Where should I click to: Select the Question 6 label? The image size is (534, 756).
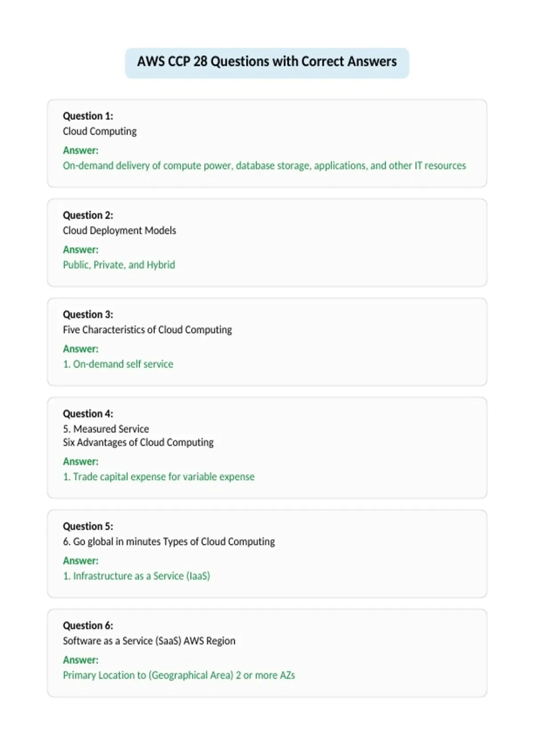click(88, 626)
